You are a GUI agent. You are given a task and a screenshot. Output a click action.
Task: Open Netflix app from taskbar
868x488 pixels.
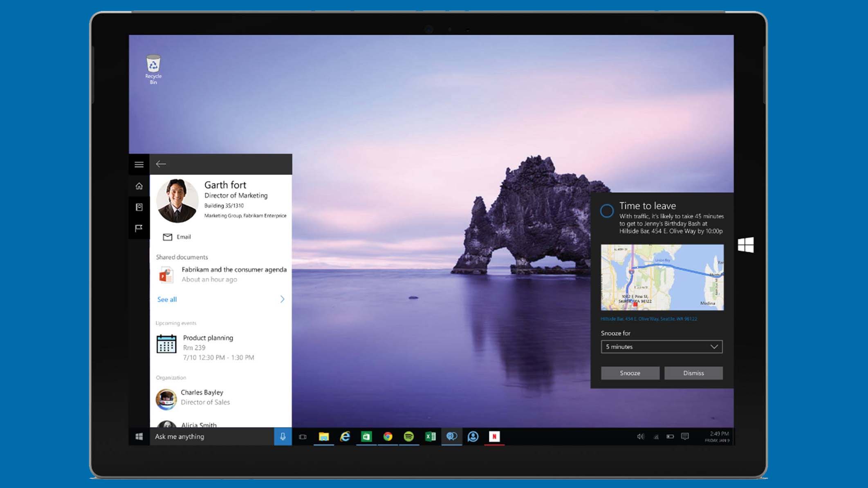coord(494,436)
